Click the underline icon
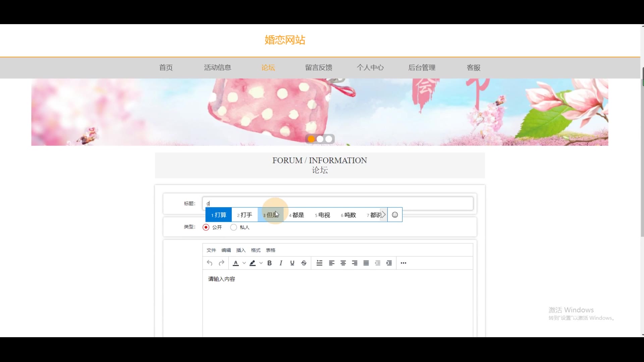The width and height of the screenshot is (644, 362). [292, 263]
